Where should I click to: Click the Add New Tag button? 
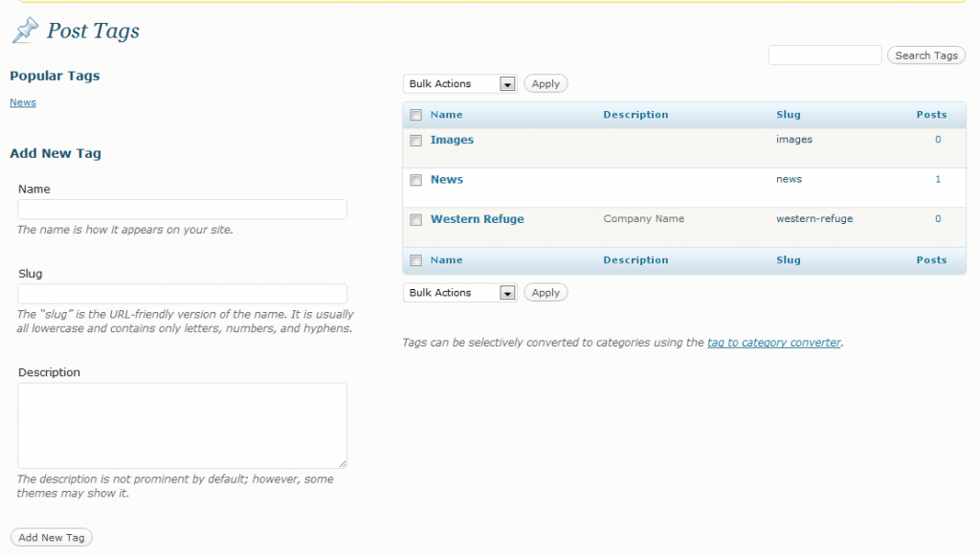[51, 537]
